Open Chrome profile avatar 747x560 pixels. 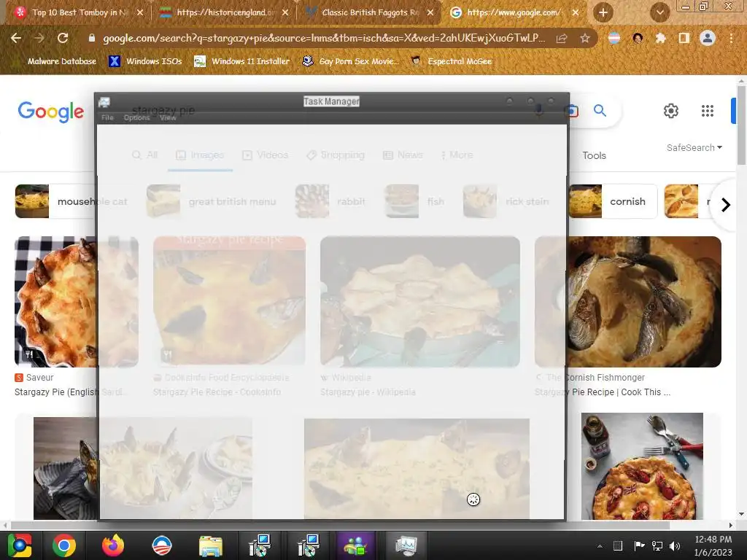(708, 38)
